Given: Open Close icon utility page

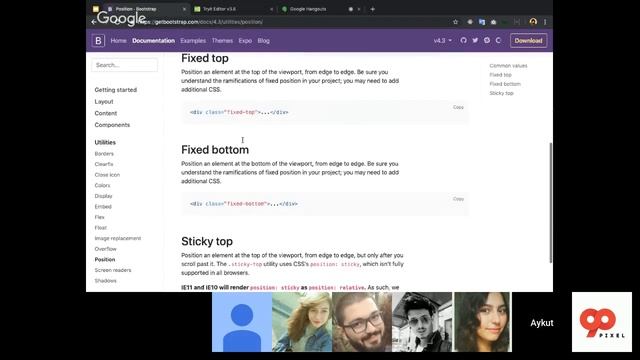Looking at the screenshot, I should coord(107,175).
